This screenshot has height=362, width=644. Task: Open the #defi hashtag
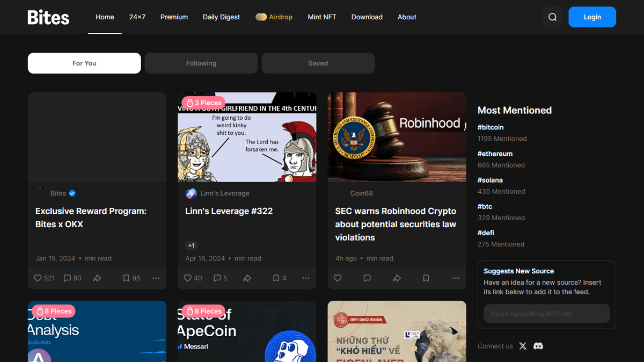(486, 233)
